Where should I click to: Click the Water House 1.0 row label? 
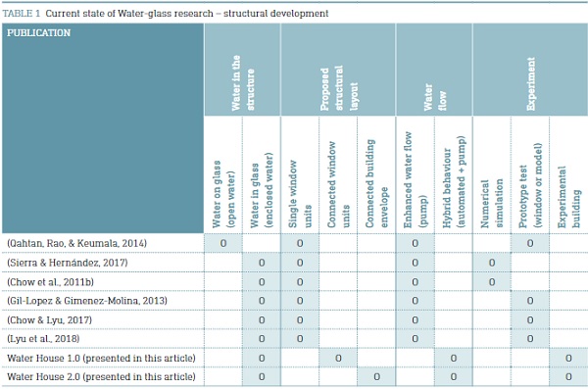point(101,359)
